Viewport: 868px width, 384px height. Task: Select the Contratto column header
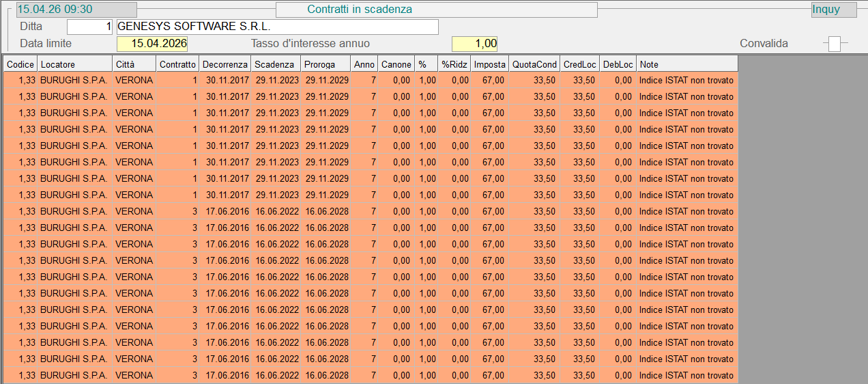click(177, 64)
